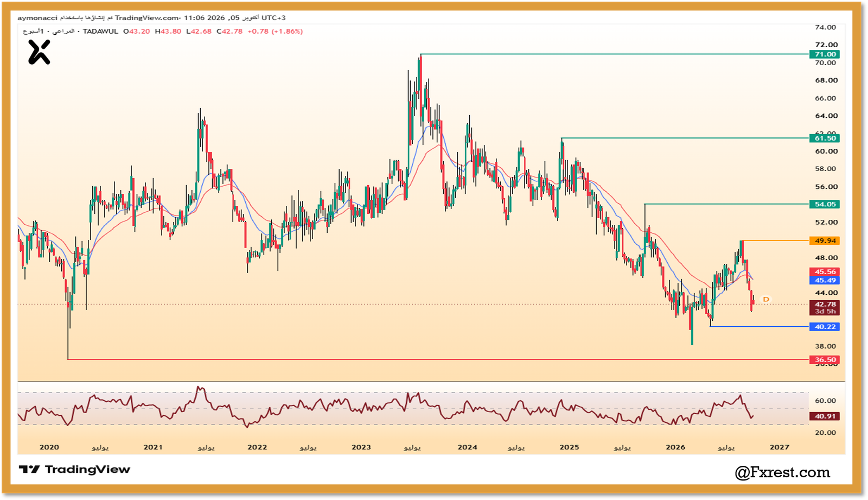Click the RSI 60.00 axis value
The height and width of the screenshot is (500, 868).
coord(826,401)
